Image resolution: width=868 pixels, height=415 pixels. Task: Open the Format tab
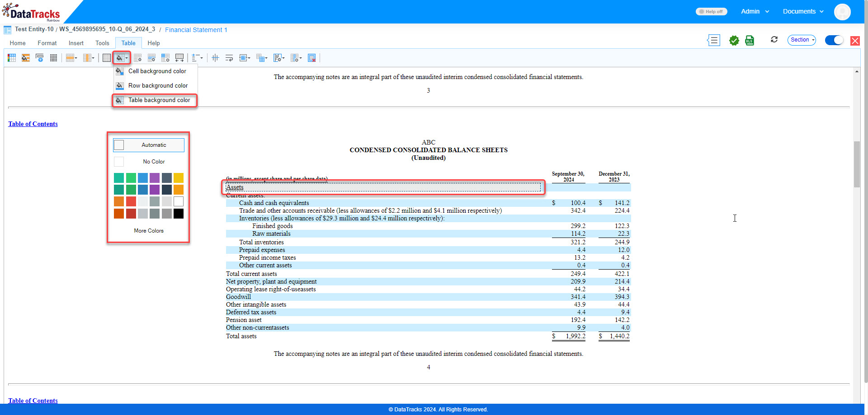coord(47,43)
